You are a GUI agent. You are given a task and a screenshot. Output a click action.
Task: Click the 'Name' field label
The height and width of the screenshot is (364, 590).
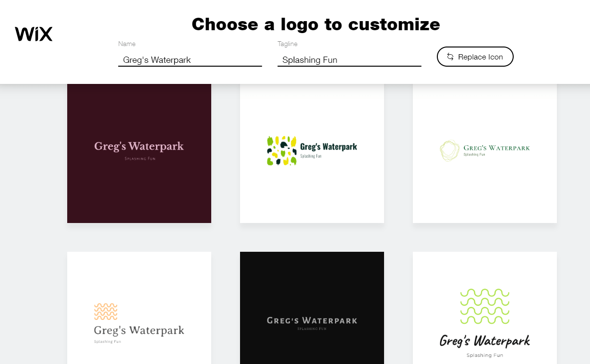127,44
